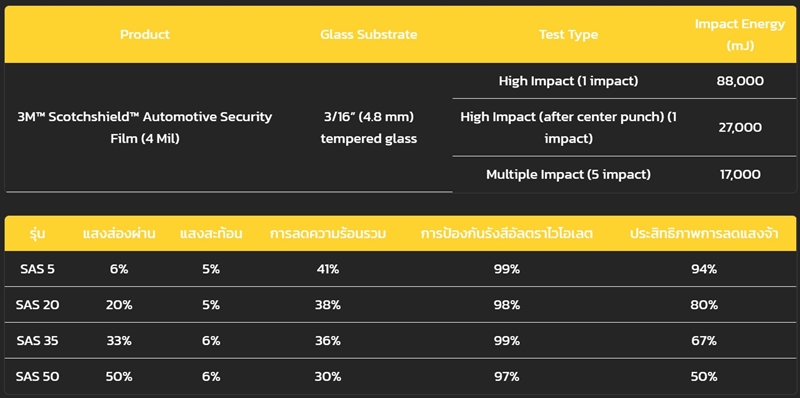This screenshot has height=398, width=800.
Task: Select the High Impact (1 impact) row
Action: tap(624, 81)
